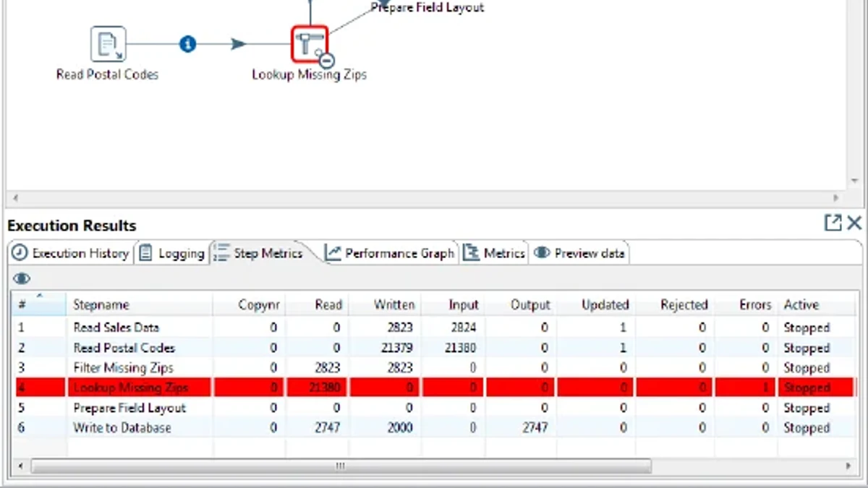Click the Output column header

tap(520, 304)
